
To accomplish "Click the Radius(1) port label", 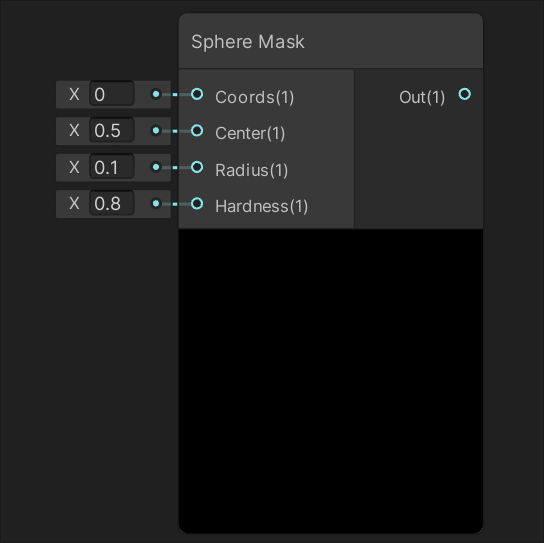I will 252,170.
